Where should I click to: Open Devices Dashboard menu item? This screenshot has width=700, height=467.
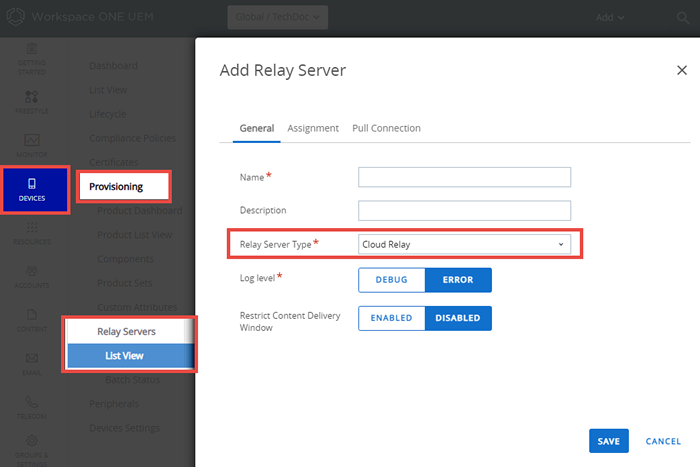click(113, 66)
